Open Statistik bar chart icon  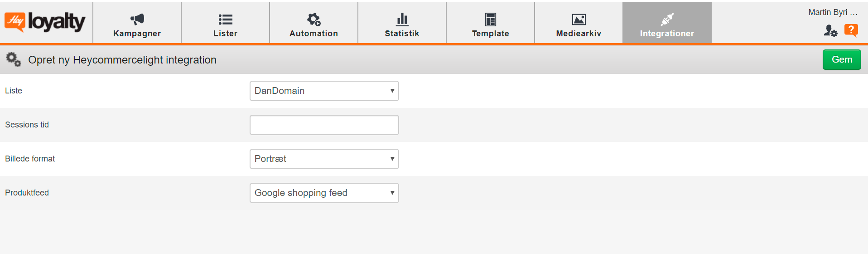point(402,19)
